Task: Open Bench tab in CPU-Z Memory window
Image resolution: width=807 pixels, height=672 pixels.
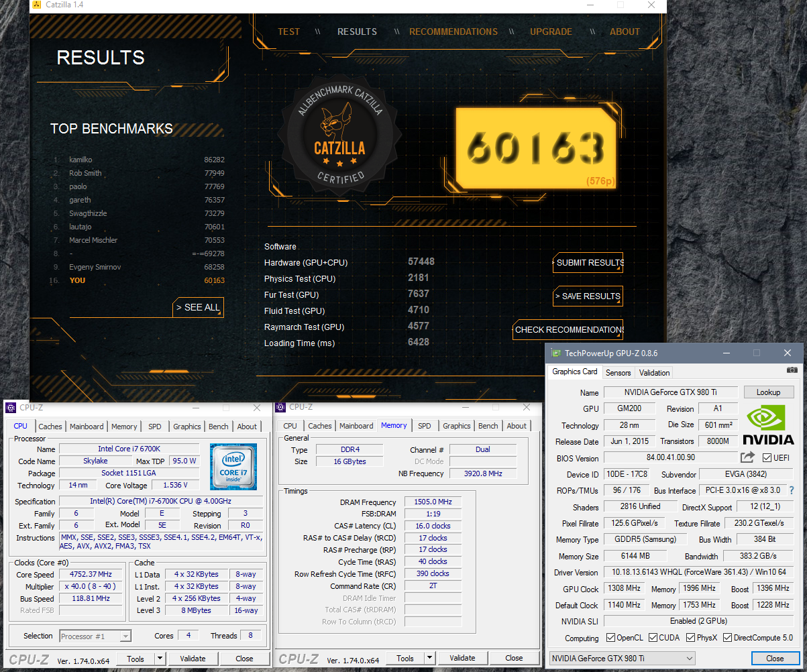Action: pos(488,426)
